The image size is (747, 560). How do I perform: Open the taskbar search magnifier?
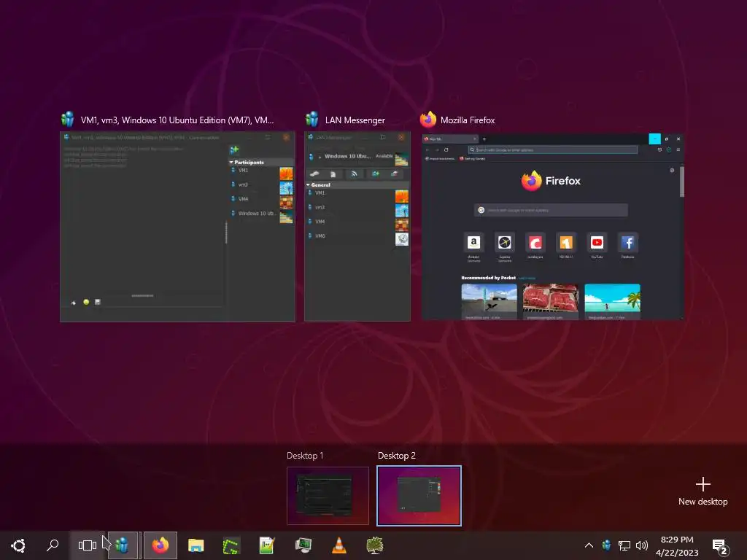53,545
